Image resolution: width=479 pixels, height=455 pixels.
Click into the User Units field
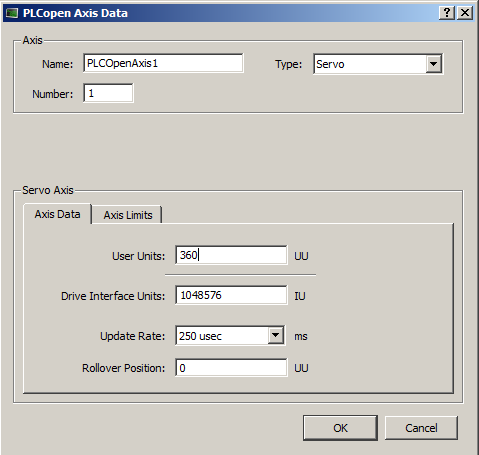pyautogui.click(x=231, y=255)
